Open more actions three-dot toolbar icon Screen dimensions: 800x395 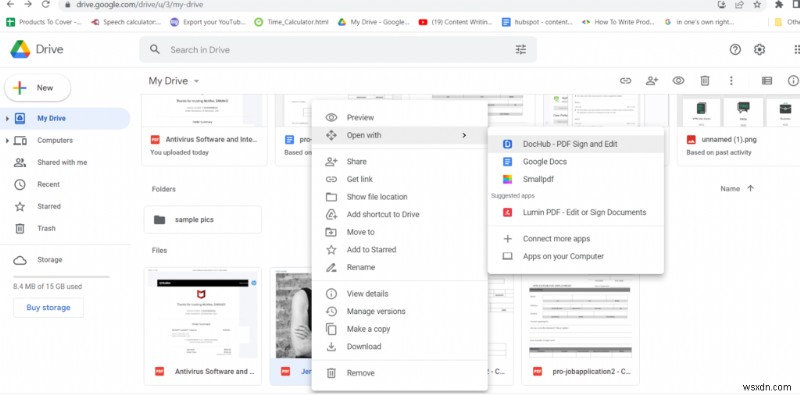coord(731,81)
